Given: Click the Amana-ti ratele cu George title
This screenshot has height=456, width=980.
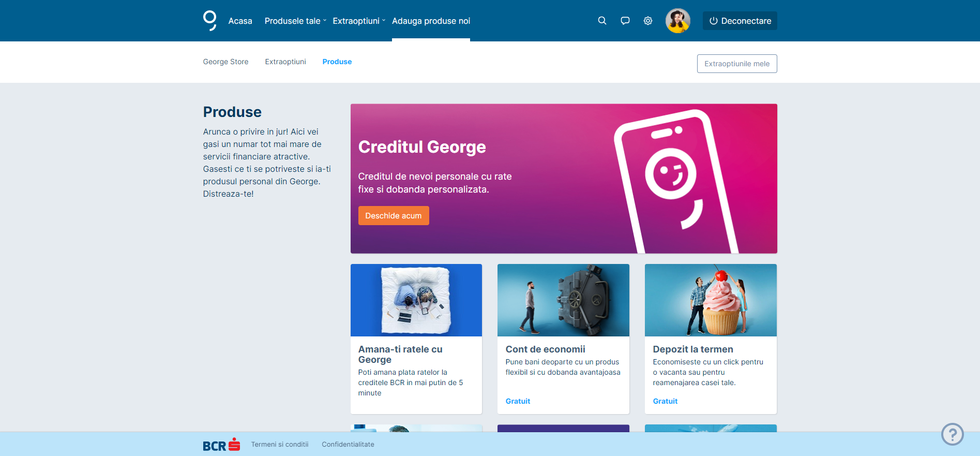Looking at the screenshot, I should [400, 355].
